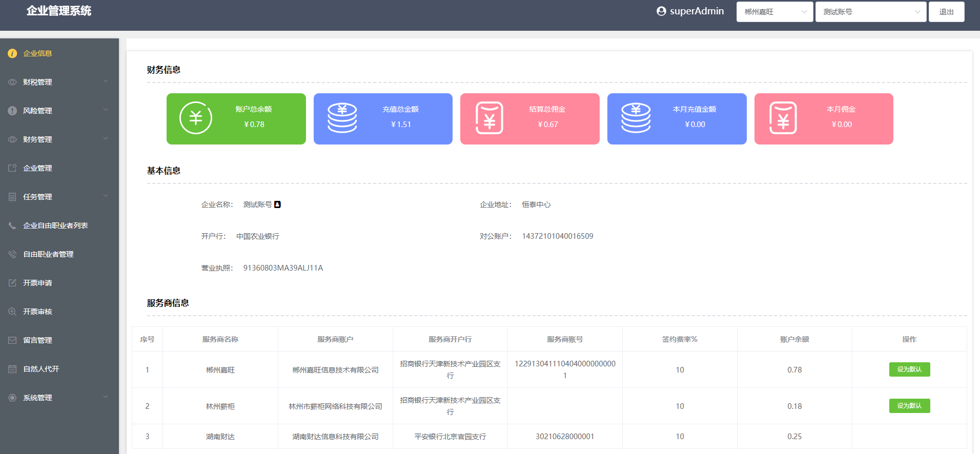The height and width of the screenshot is (454, 980).
Task: Click the superAdmin user avatar icon
Action: (661, 11)
